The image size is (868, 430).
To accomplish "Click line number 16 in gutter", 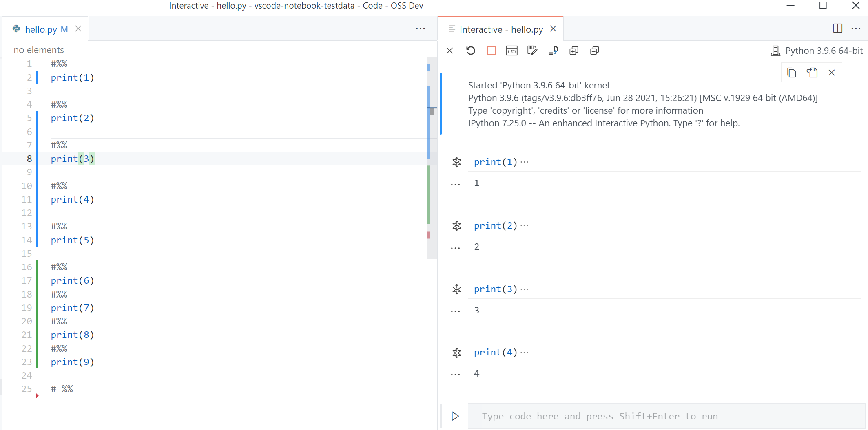I will 27,267.
